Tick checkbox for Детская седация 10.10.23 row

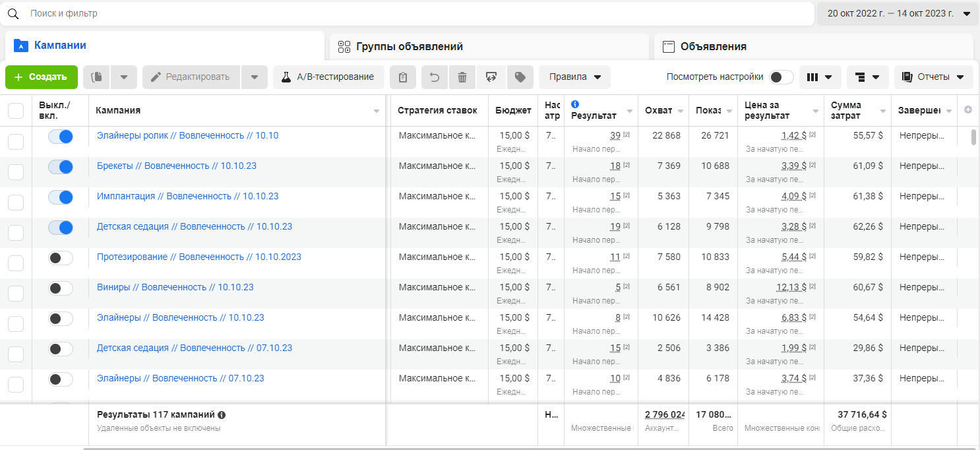pos(16,233)
